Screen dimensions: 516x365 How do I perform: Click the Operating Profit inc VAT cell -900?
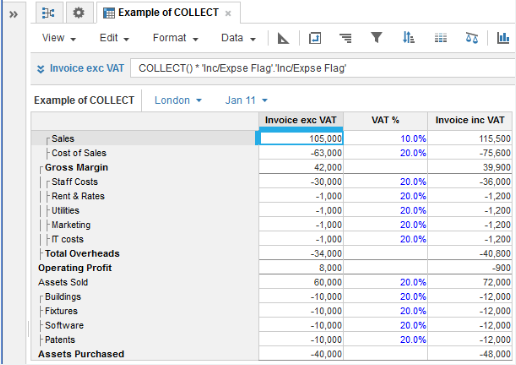(470, 268)
